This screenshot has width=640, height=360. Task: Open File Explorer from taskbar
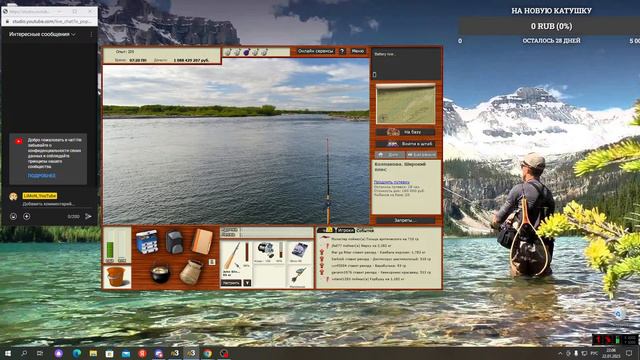[93, 353]
